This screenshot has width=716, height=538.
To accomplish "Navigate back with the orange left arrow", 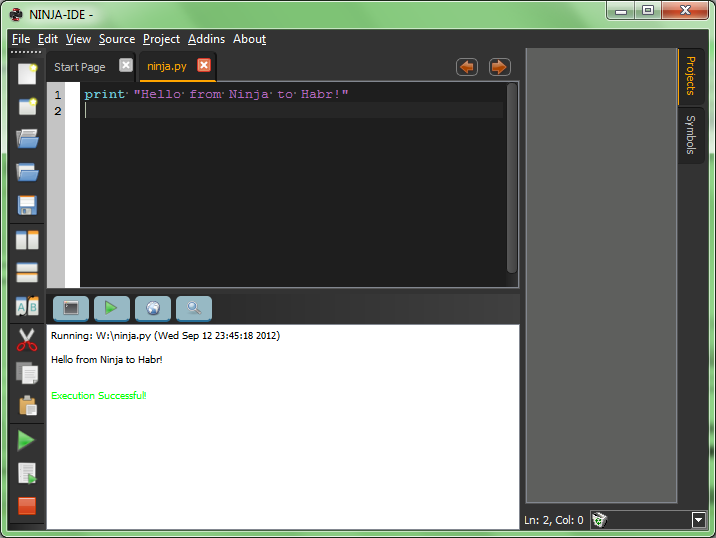I will point(467,67).
